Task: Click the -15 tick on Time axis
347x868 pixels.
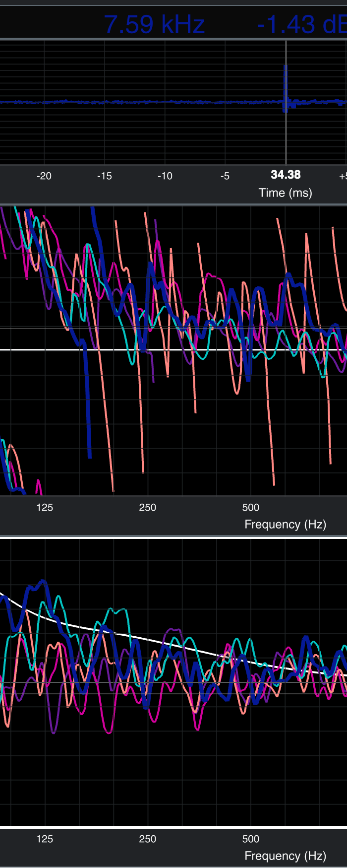Action: pos(104,176)
